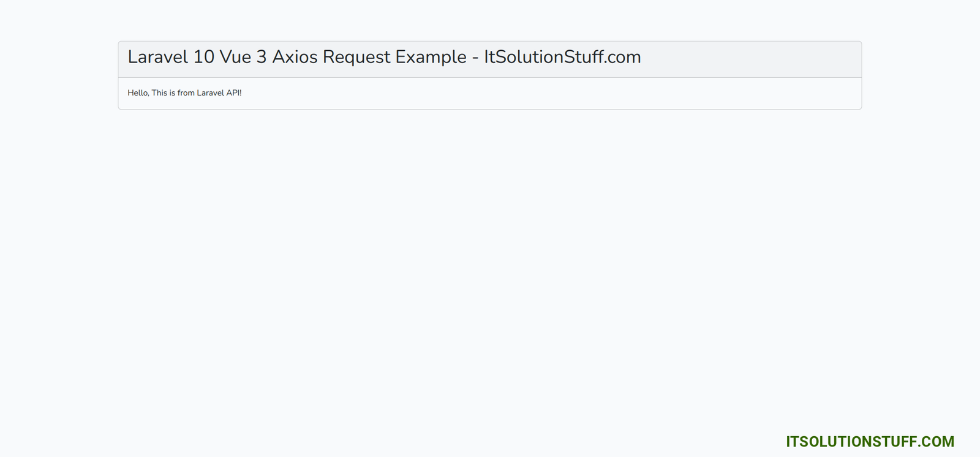Viewport: 980px width, 457px height.
Task: Click the word "Hello," in the card body
Action: pos(138,93)
